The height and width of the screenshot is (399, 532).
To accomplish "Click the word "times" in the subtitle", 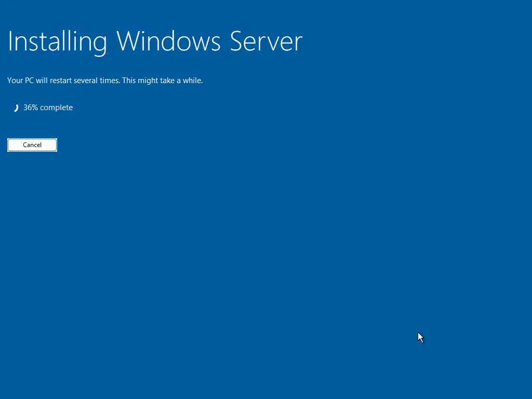I will click(110, 81).
